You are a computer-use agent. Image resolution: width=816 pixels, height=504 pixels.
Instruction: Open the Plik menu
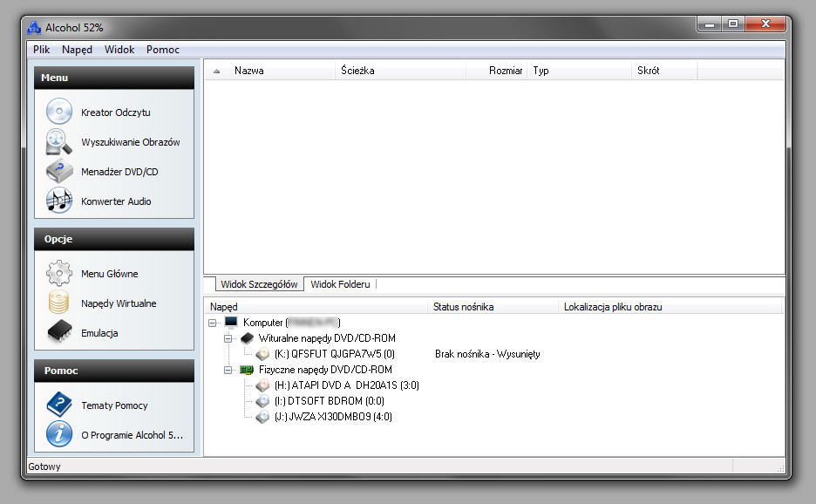41,50
